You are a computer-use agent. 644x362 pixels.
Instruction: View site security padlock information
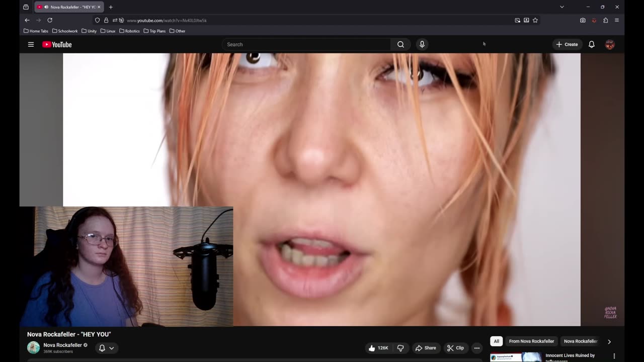(x=106, y=20)
